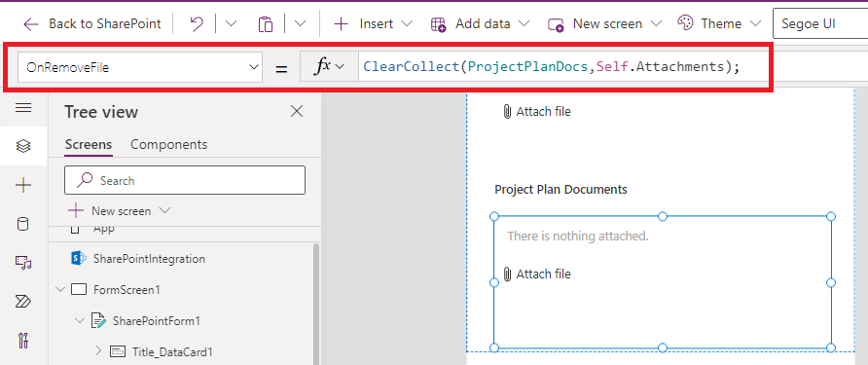Click the magnifier icon in the Search box
Image resolution: width=868 pixels, height=365 pixels.
point(84,180)
